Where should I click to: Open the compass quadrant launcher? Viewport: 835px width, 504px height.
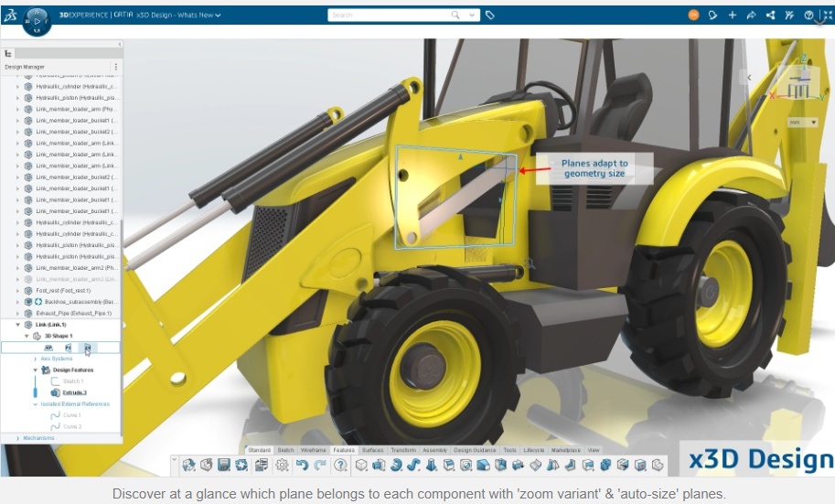coord(37,21)
